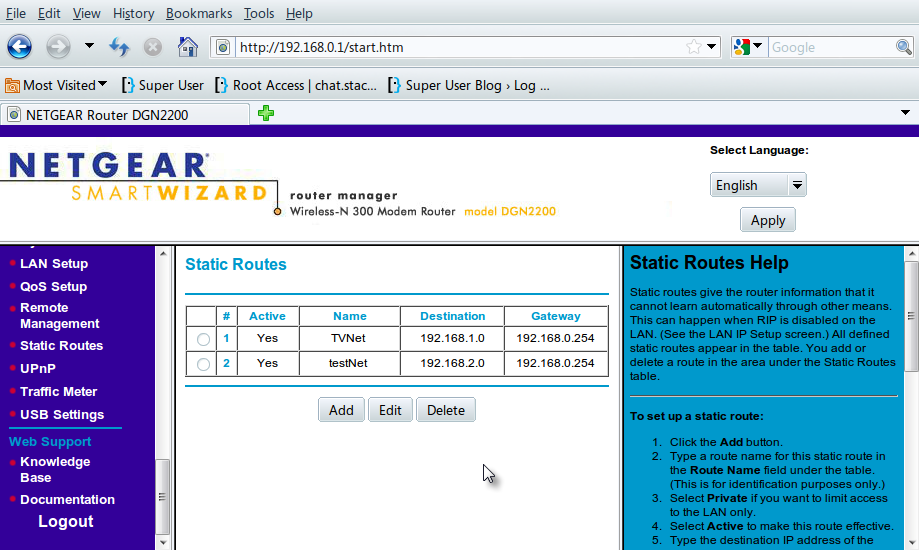The width and height of the screenshot is (919, 550).
Task: Select the NETGEAR Router DGN2200 tab
Action: tap(125, 114)
